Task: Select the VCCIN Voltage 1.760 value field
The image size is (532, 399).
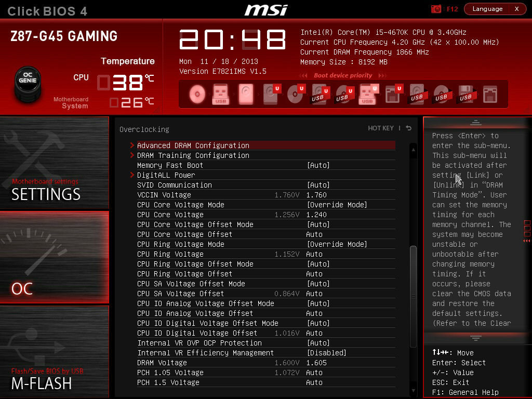Action: (x=316, y=195)
